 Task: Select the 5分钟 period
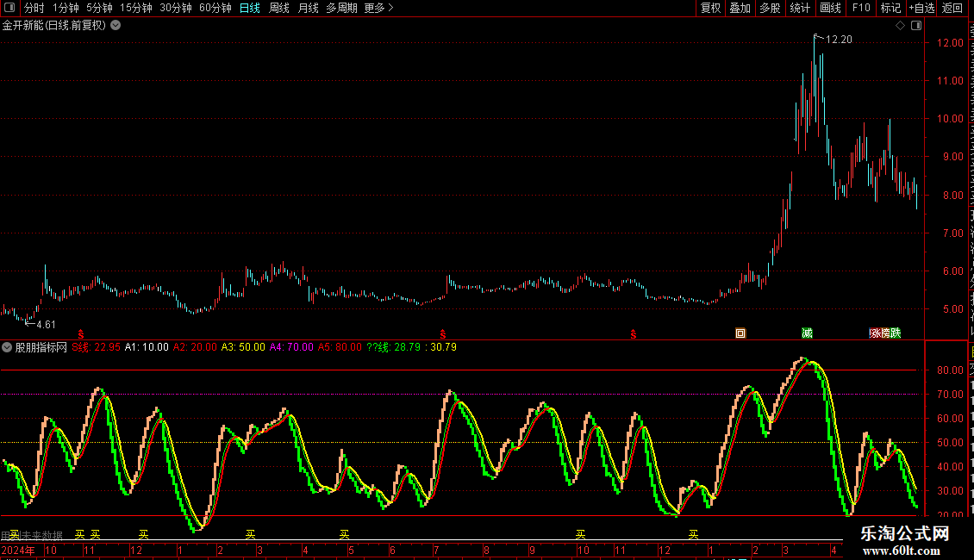(x=99, y=8)
